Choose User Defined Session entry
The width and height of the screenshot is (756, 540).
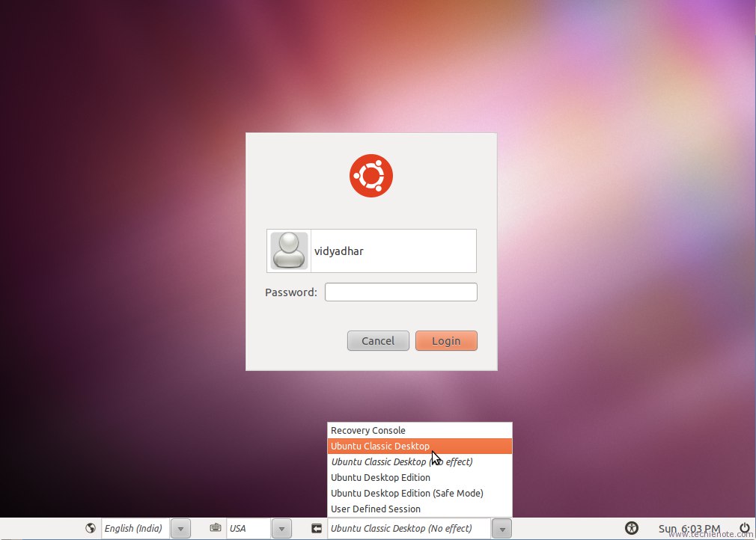pyautogui.click(x=419, y=509)
